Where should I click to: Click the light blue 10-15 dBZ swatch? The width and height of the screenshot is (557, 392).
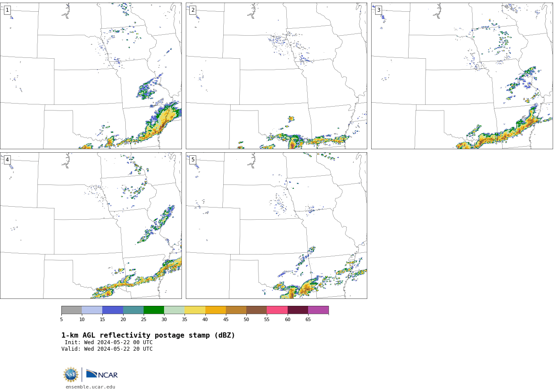tap(92, 310)
